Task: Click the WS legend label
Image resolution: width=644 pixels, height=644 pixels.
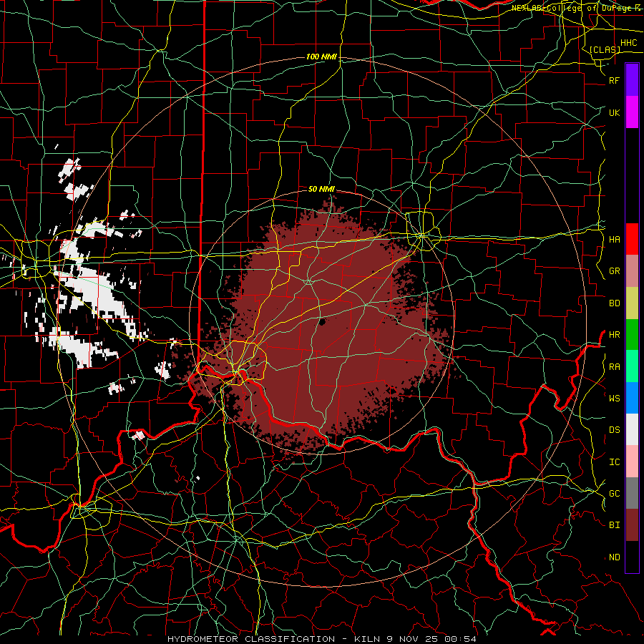Action: coord(614,398)
